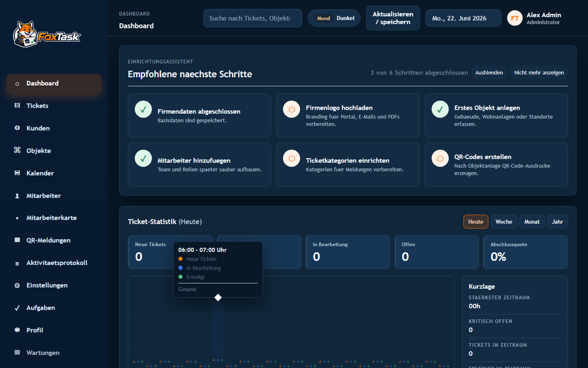Open the Kalender page

(54, 173)
